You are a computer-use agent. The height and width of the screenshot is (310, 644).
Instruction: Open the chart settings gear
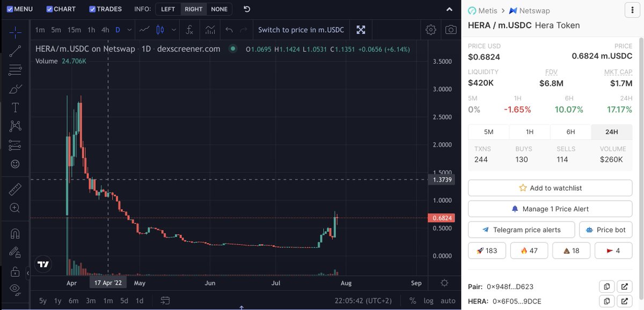point(430,29)
